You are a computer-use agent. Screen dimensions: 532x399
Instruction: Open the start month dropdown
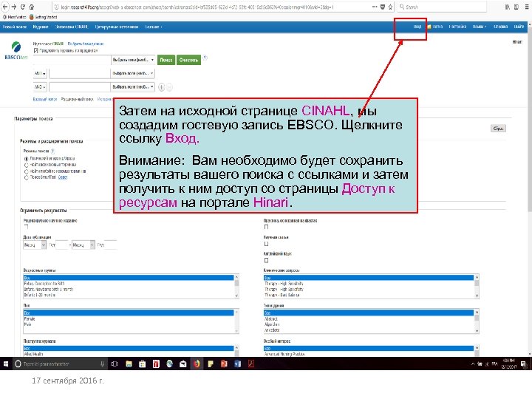pyautogui.click(x=35, y=245)
